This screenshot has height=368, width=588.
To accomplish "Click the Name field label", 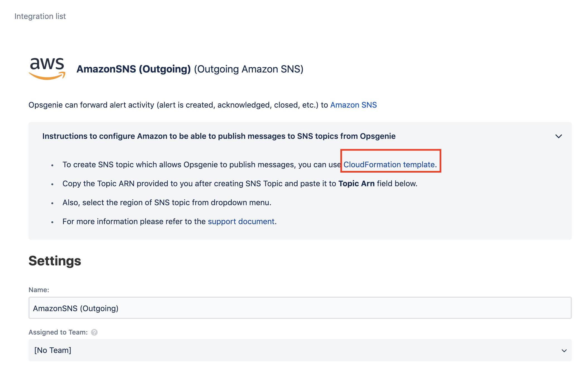I will pos(39,290).
